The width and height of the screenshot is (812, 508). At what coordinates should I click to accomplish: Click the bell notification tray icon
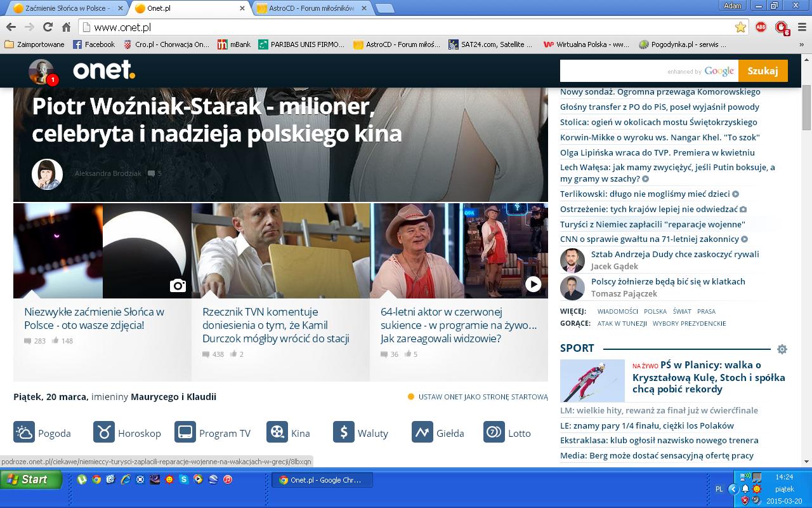(x=745, y=489)
